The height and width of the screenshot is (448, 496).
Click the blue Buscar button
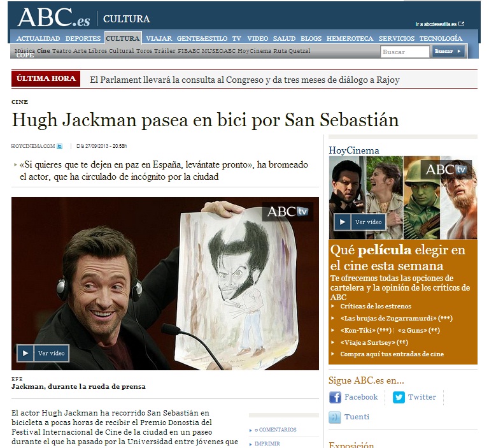pyautogui.click(x=448, y=51)
